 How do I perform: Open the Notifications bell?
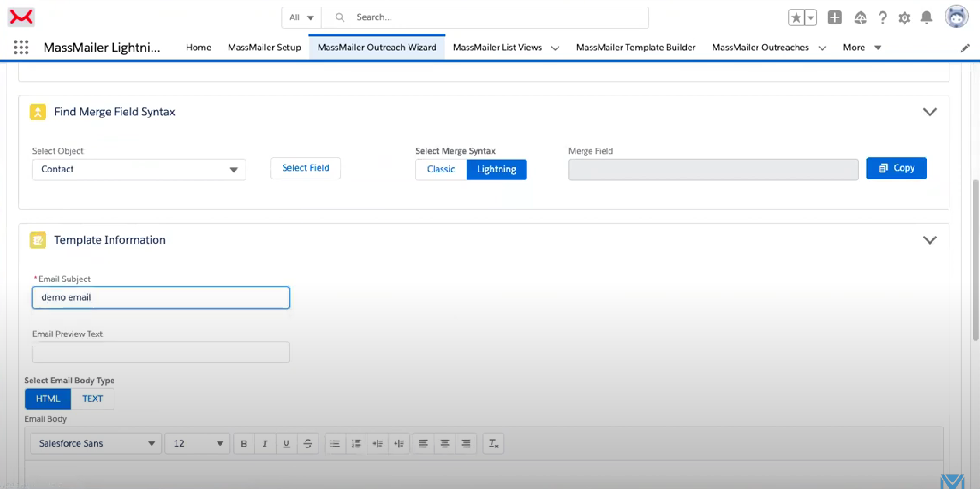point(926,17)
